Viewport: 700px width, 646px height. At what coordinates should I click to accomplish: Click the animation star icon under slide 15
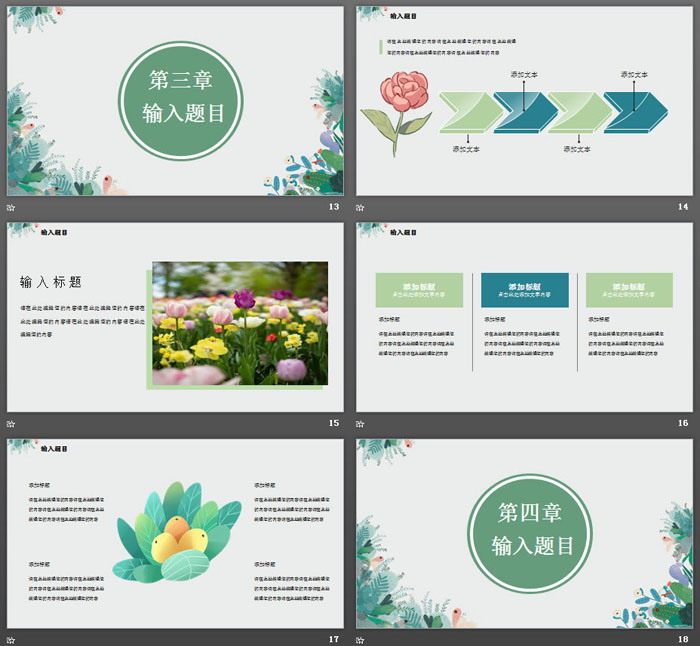pyautogui.click(x=11, y=424)
